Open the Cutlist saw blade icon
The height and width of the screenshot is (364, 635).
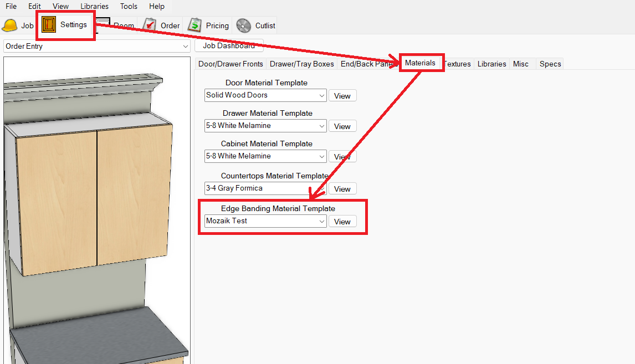point(244,25)
